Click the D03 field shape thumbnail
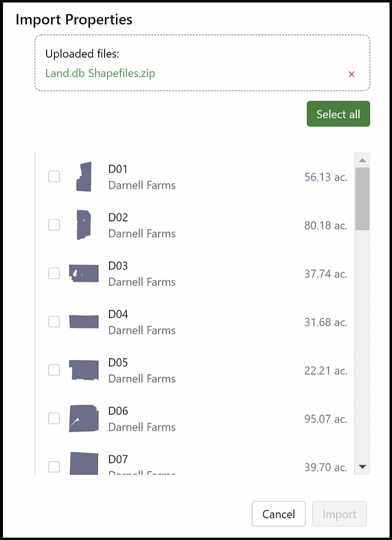 [x=84, y=273]
